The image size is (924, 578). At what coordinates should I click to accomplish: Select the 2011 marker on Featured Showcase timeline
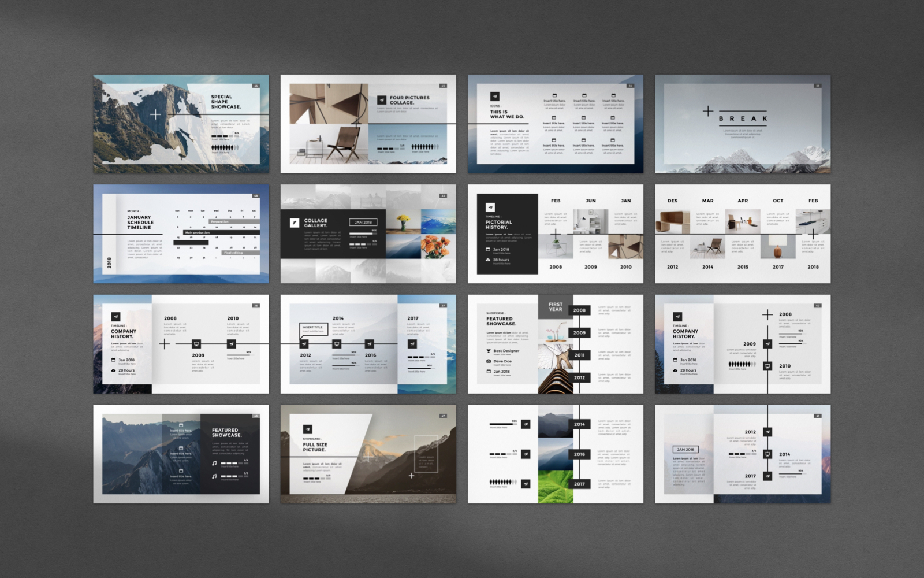579,355
